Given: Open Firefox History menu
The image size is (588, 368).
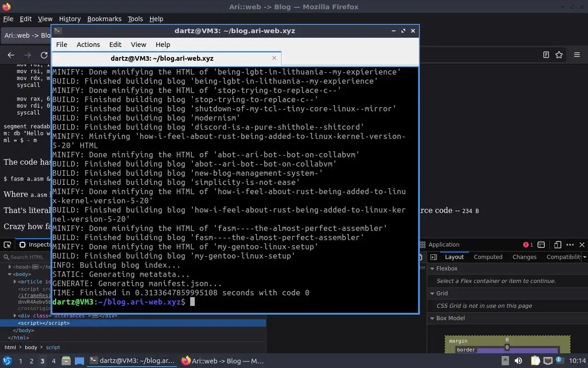Looking at the screenshot, I should click(x=70, y=19).
